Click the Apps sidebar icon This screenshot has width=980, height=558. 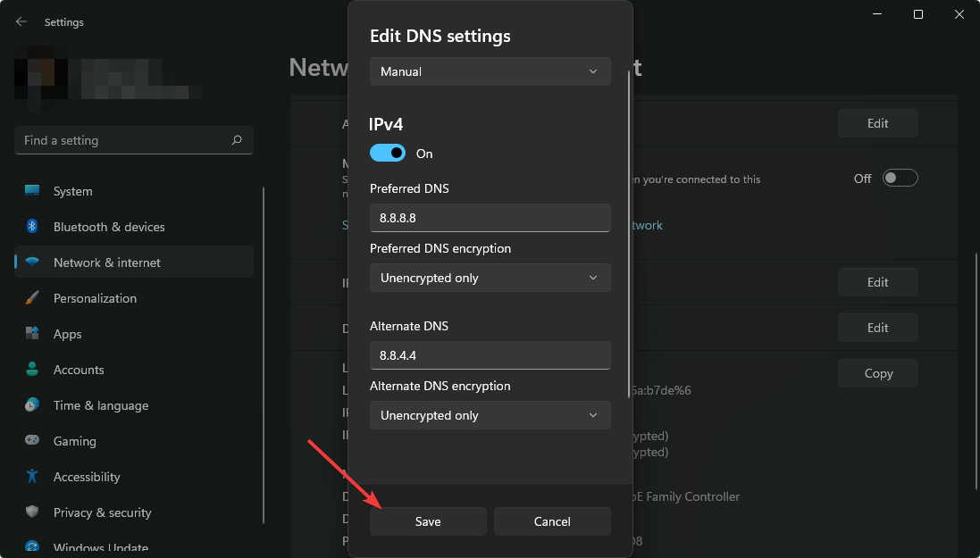[34, 333]
